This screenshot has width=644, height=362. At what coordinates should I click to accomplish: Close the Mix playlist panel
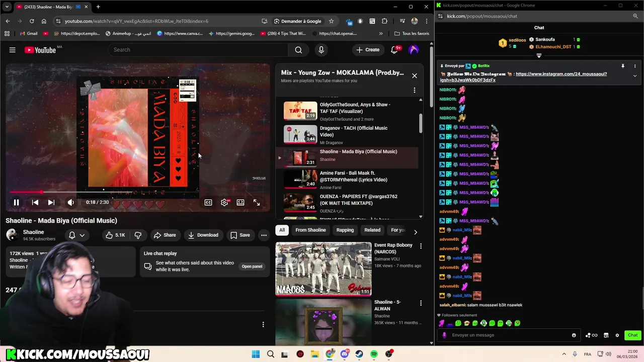[x=415, y=76]
